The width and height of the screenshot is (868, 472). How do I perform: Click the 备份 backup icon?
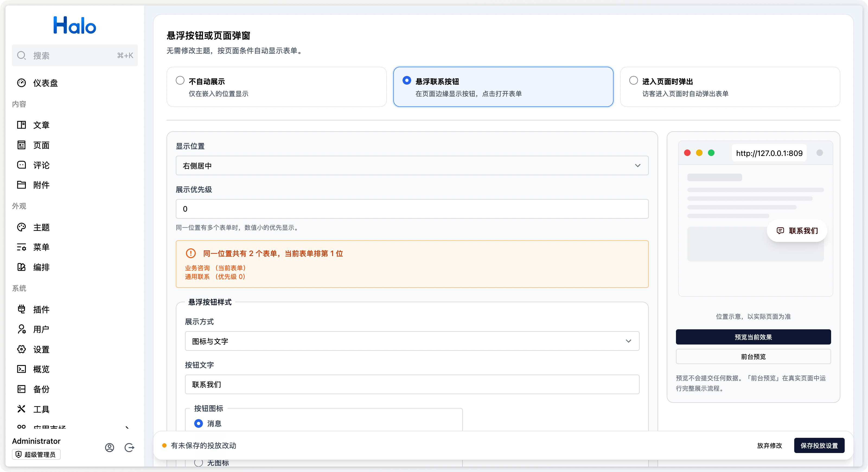pos(22,389)
